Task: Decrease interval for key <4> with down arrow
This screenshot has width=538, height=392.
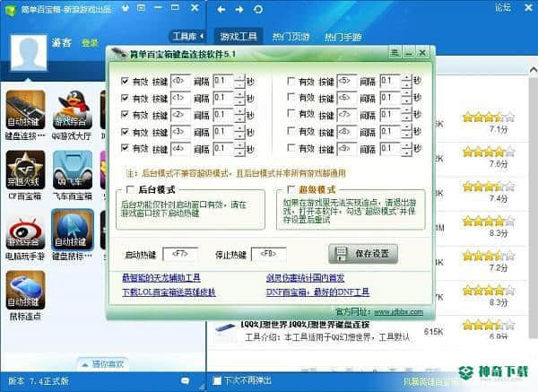Action: tap(239, 152)
